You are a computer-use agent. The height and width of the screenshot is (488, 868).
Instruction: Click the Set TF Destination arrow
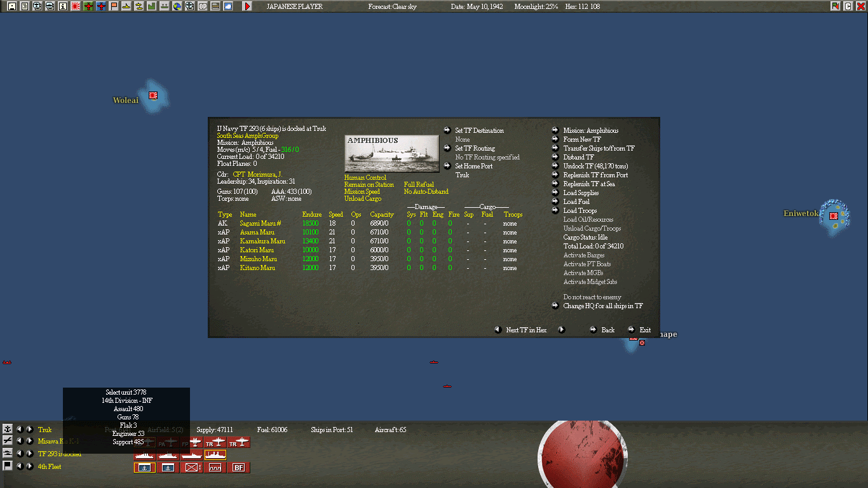(448, 131)
